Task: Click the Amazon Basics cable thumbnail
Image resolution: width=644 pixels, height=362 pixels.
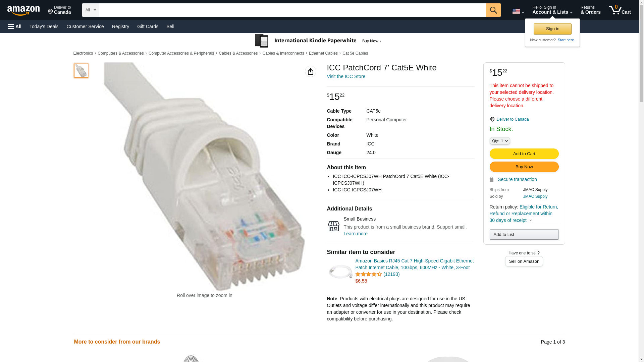Action: 340,271
